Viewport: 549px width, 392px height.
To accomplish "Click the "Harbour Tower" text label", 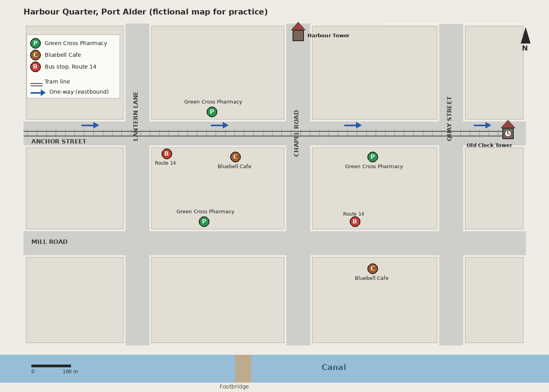I will [328, 36].
